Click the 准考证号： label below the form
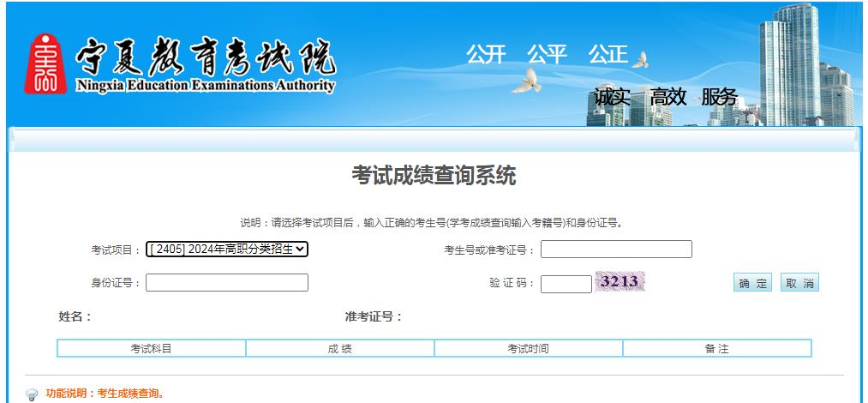Image resolution: width=868 pixels, height=403 pixels. (374, 316)
